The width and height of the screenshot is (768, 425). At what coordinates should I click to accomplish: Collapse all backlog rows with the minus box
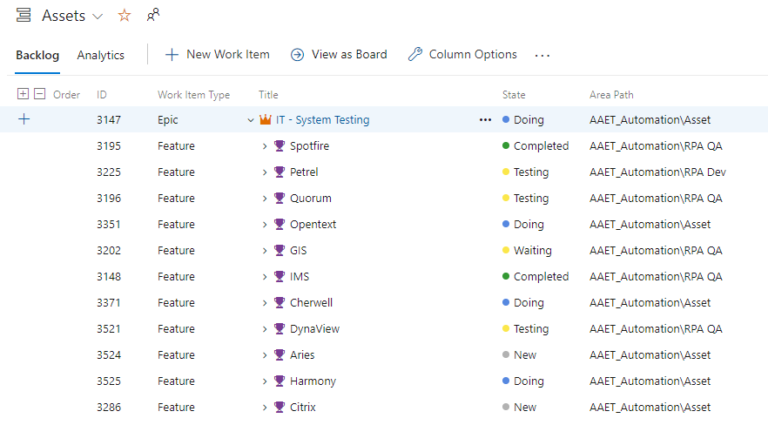[40, 94]
